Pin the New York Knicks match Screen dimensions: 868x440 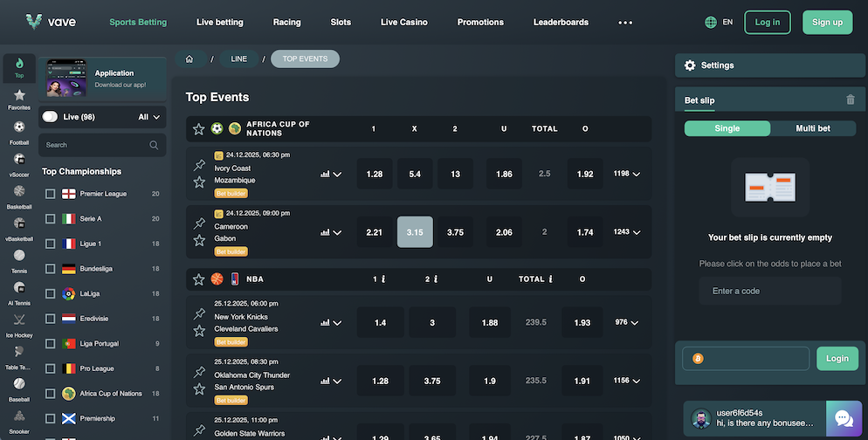[x=199, y=313]
